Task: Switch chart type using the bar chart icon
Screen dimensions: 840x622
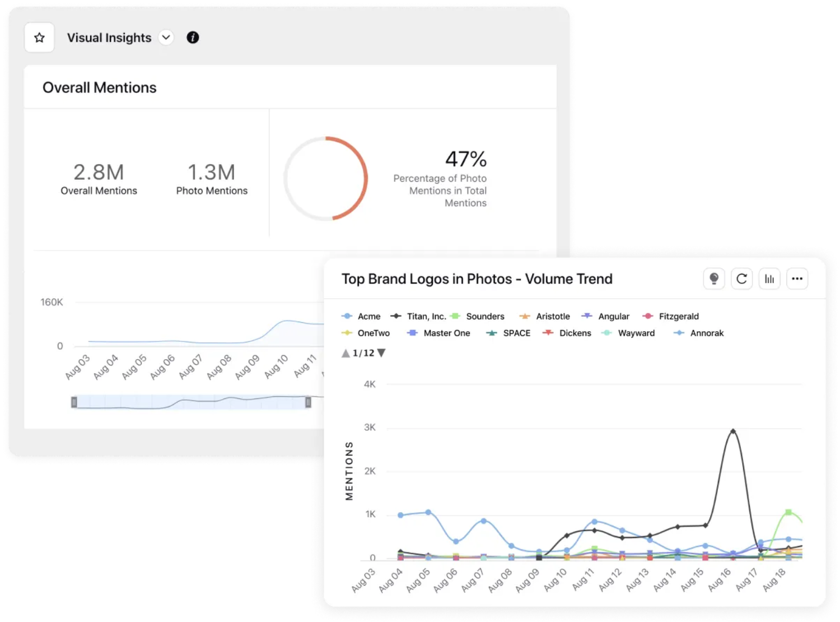Action: (x=769, y=278)
